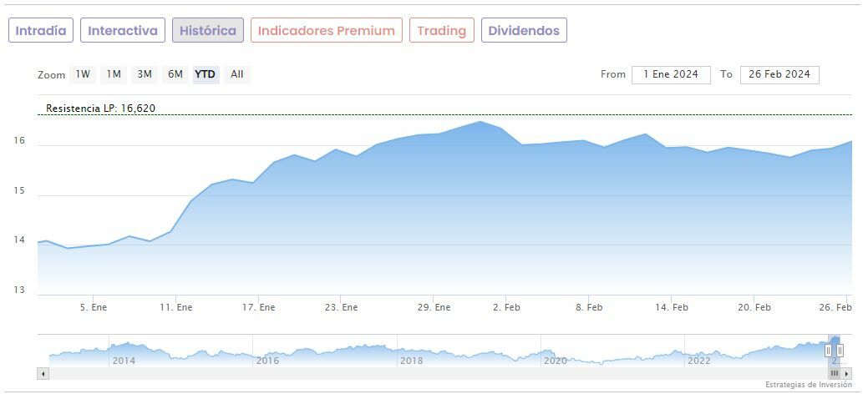Image resolution: width=868 pixels, height=399 pixels.
Task: Click the navigator scrollbar left arrow
Action: (43, 374)
